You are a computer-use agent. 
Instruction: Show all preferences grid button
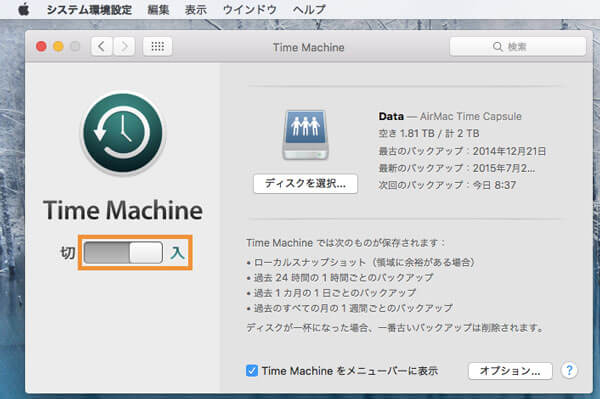point(157,47)
